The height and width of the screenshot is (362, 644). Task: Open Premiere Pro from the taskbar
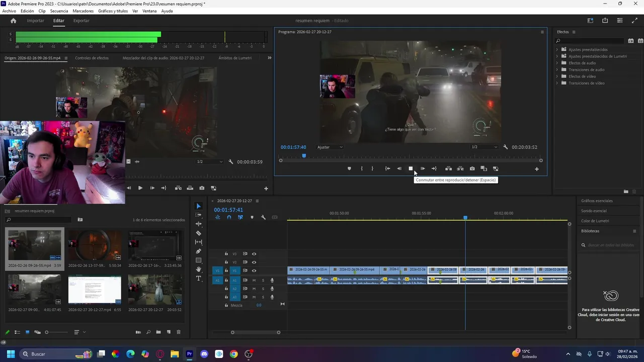point(189,354)
